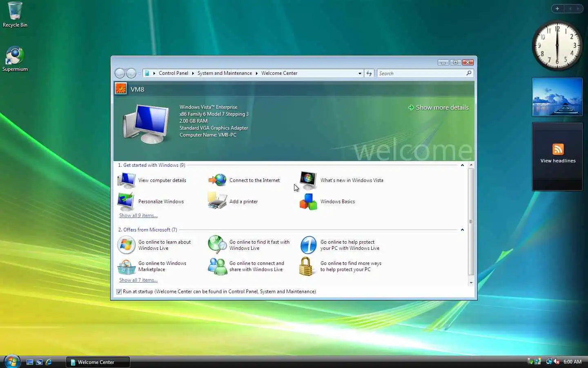Click the network tray icon

click(549, 361)
